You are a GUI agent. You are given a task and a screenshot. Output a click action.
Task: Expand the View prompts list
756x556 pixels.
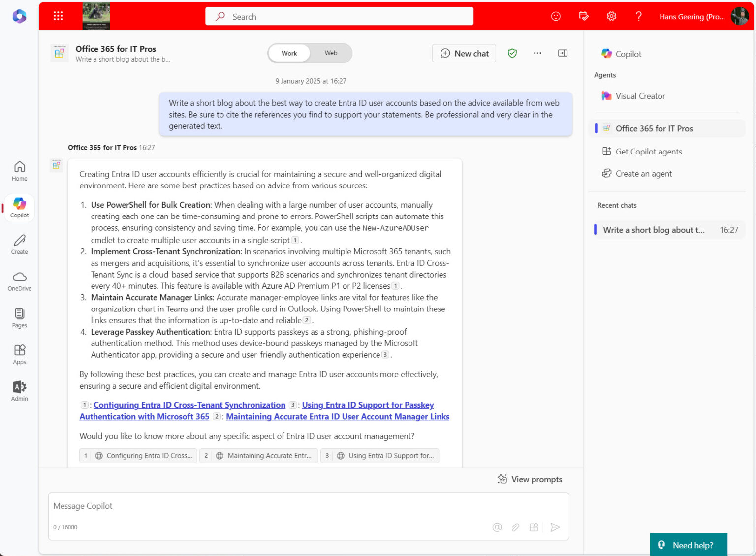530,479
